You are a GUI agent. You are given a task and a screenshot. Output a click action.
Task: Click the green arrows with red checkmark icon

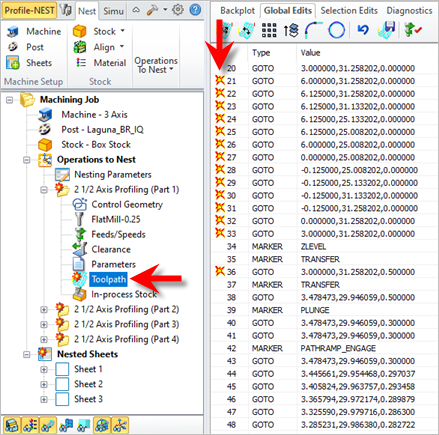[x=413, y=30]
